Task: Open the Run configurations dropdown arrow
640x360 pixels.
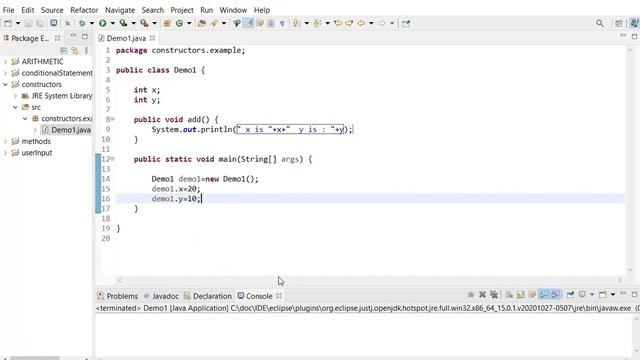Action: pos(112,23)
